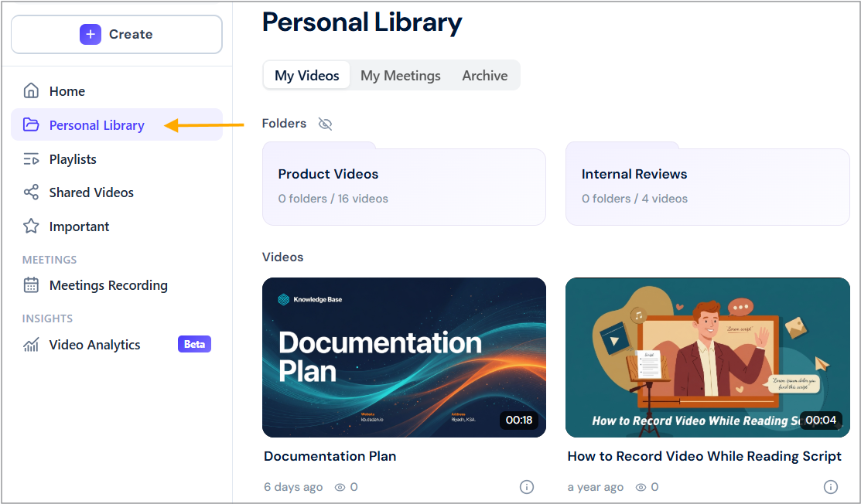Image resolution: width=861 pixels, height=504 pixels.
Task: Open Video Analytics from the sidebar
Action: point(116,345)
